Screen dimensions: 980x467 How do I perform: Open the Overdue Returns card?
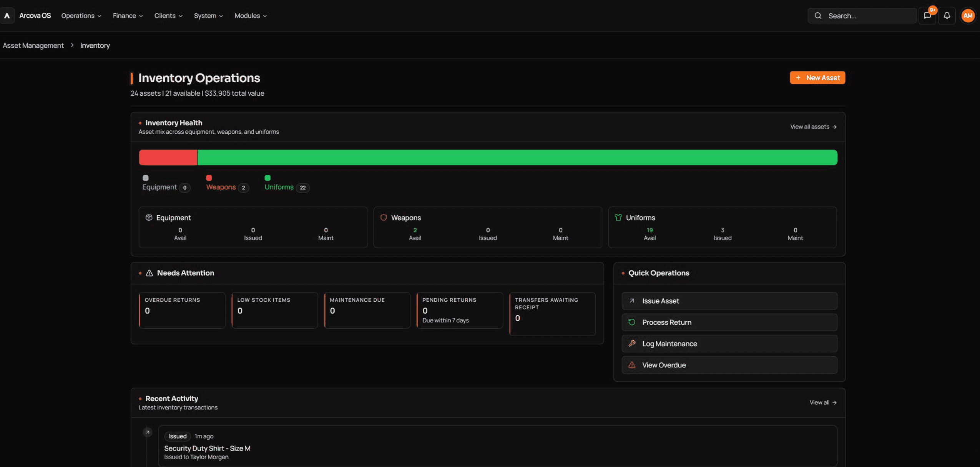tap(182, 311)
